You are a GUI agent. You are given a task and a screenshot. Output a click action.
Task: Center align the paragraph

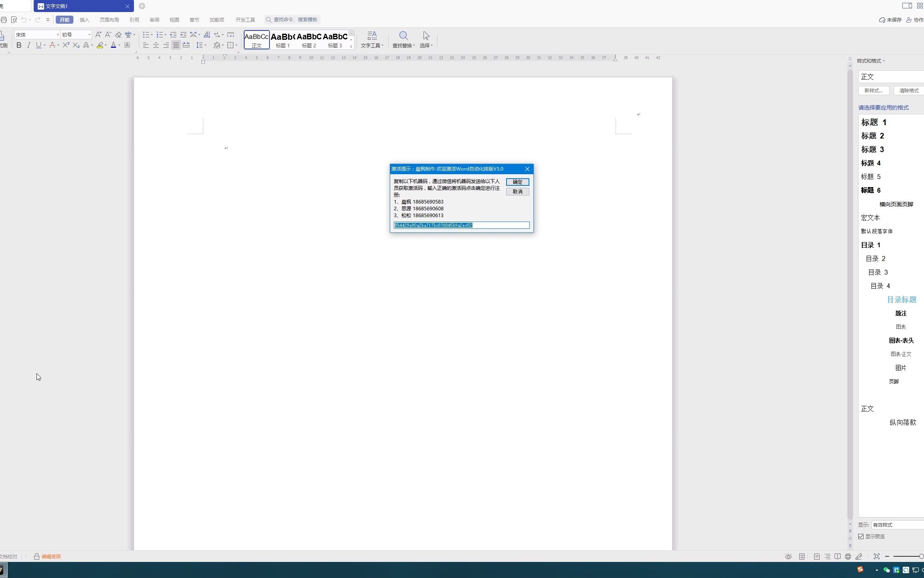pos(156,45)
